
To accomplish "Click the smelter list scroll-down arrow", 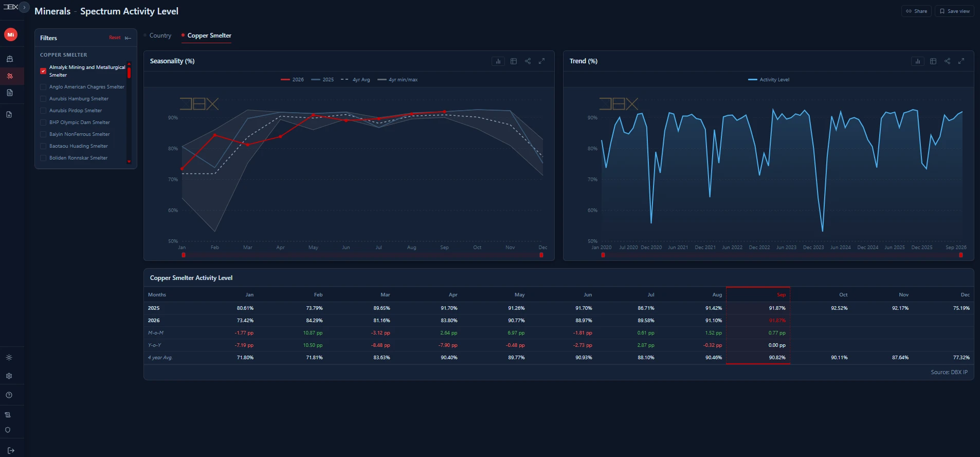I will [129, 162].
